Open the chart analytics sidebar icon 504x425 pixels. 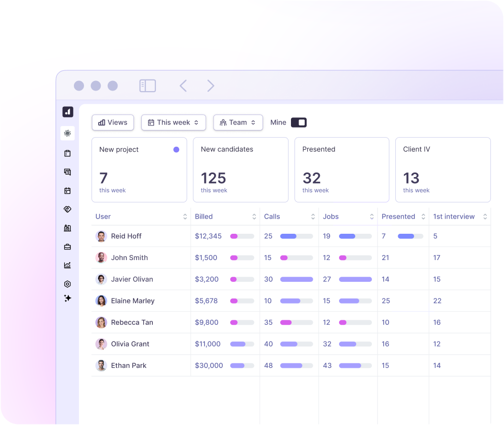click(67, 265)
